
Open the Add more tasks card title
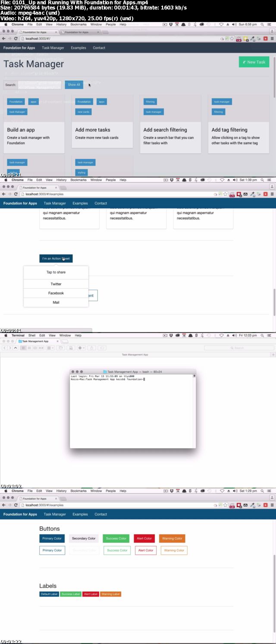click(x=93, y=130)
